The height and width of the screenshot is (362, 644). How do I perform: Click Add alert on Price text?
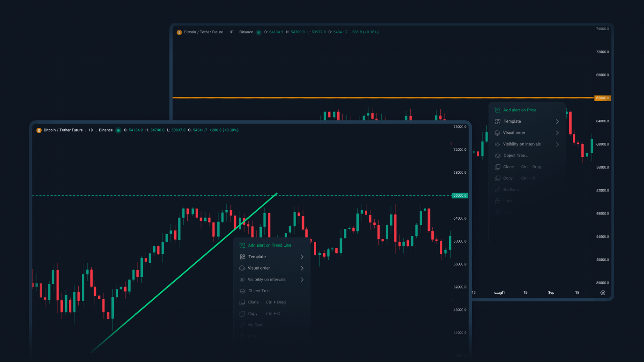520,110
